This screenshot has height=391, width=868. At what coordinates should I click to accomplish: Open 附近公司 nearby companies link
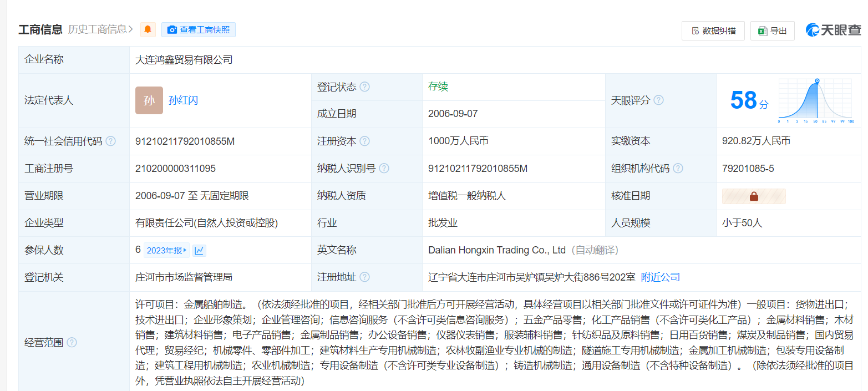660,277
